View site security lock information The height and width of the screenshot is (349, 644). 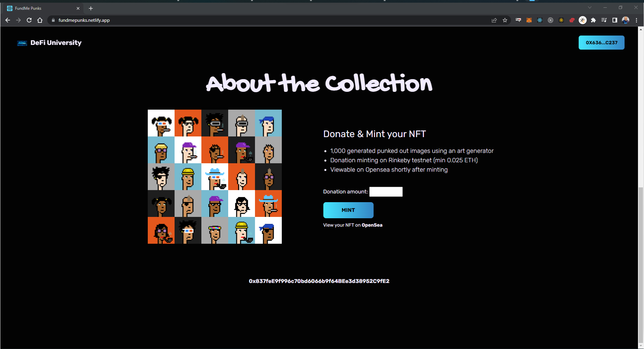click(53, 20)
